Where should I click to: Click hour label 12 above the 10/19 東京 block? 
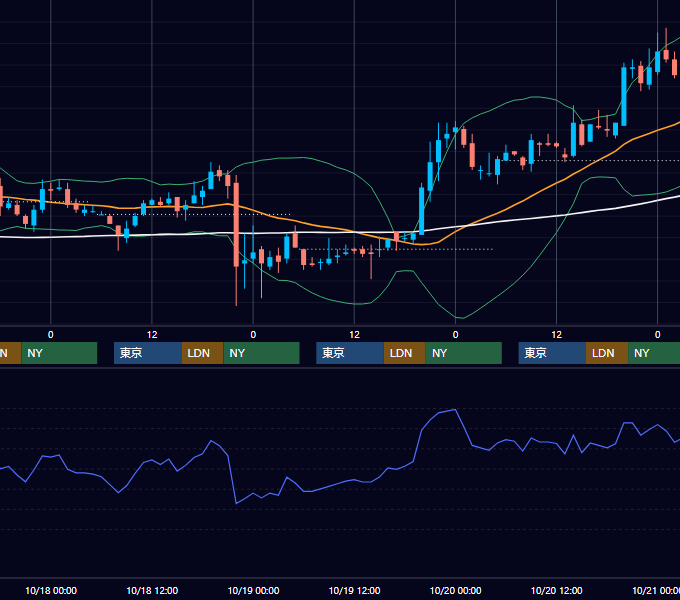[x=354, y=335]
